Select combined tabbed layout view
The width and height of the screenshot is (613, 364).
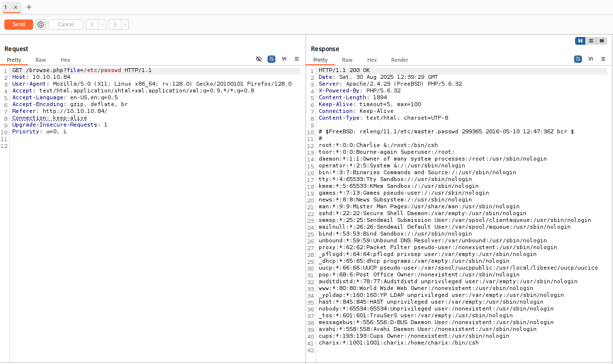(x=602, y=41)
